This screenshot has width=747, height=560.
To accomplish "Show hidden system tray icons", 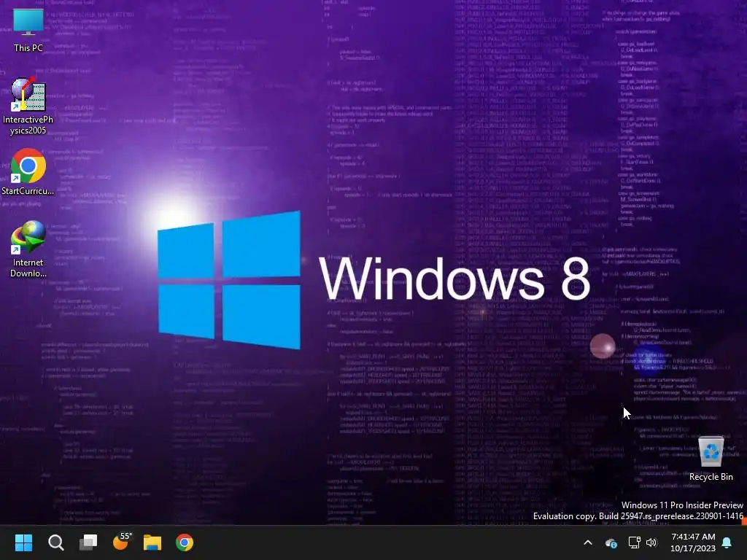I will [588, 542].
